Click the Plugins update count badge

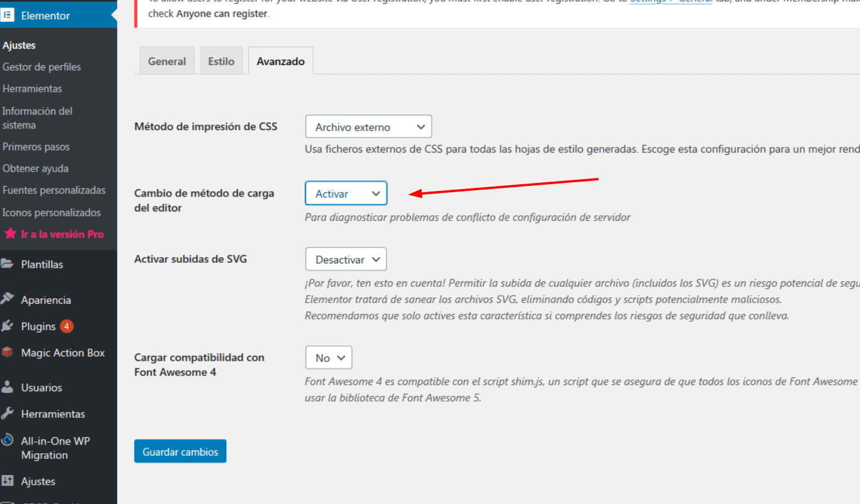pyautogui.click(x=66, y=326)
